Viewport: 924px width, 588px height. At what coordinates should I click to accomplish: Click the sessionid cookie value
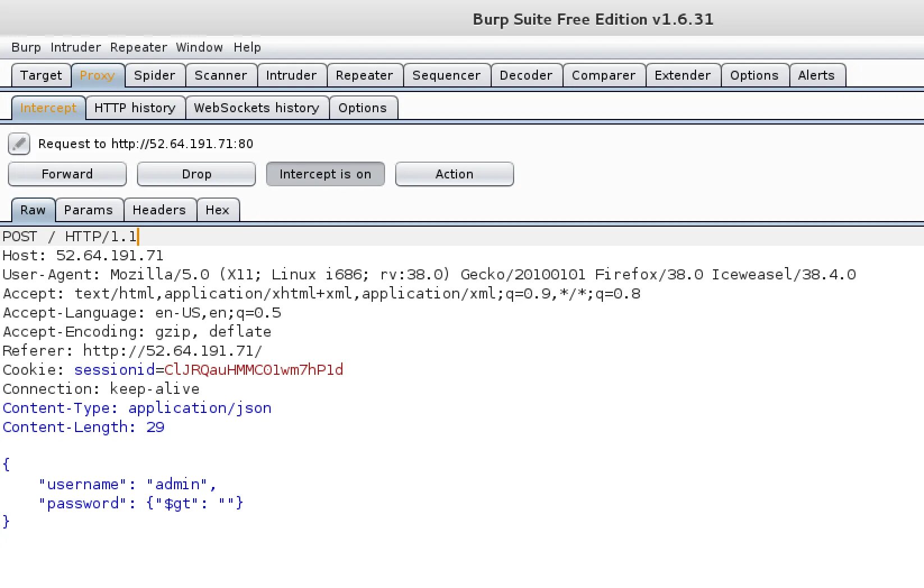(x=254, y=370)
